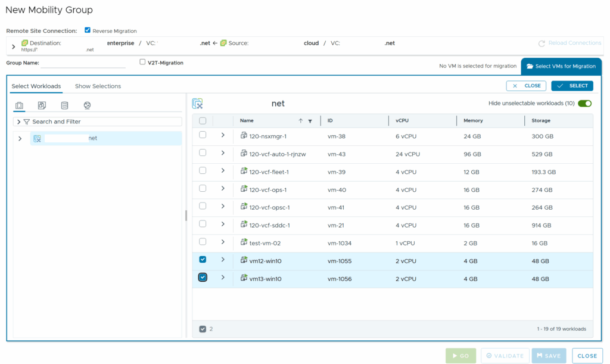
Task: Open the Datastores inventory view icon
Action: (x=64, y=105)
